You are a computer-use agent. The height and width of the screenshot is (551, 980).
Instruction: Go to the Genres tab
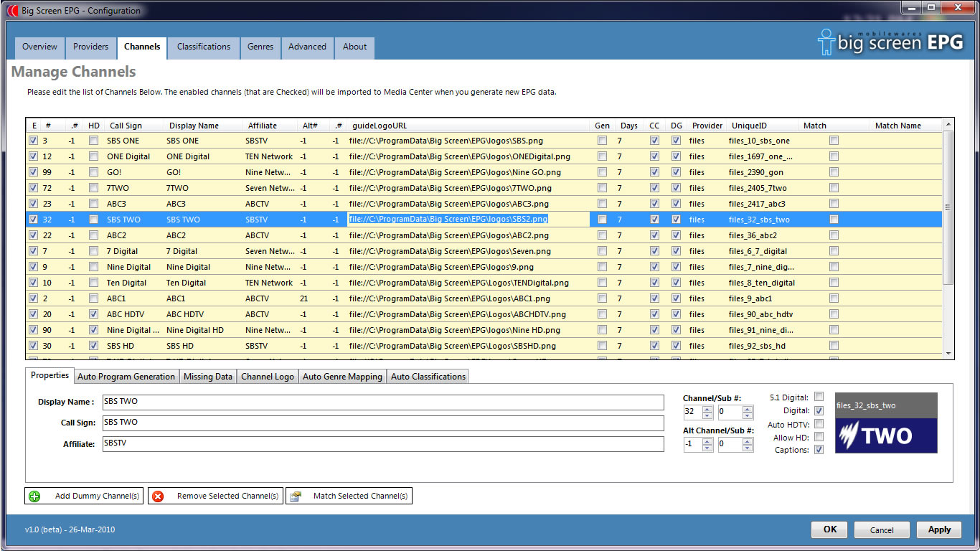tap(260, 47)
